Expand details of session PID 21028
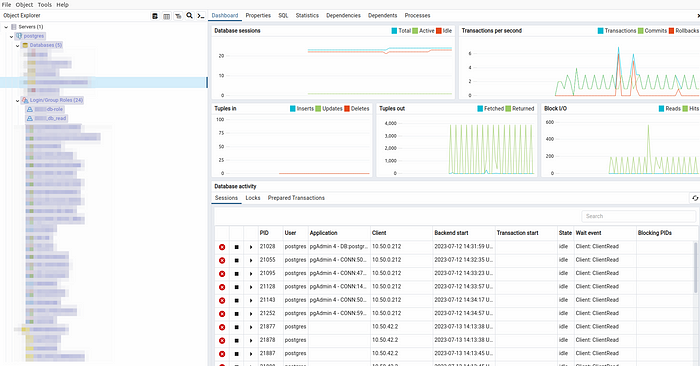The height and width of the screenshot is (366, 700). (251, 247)
